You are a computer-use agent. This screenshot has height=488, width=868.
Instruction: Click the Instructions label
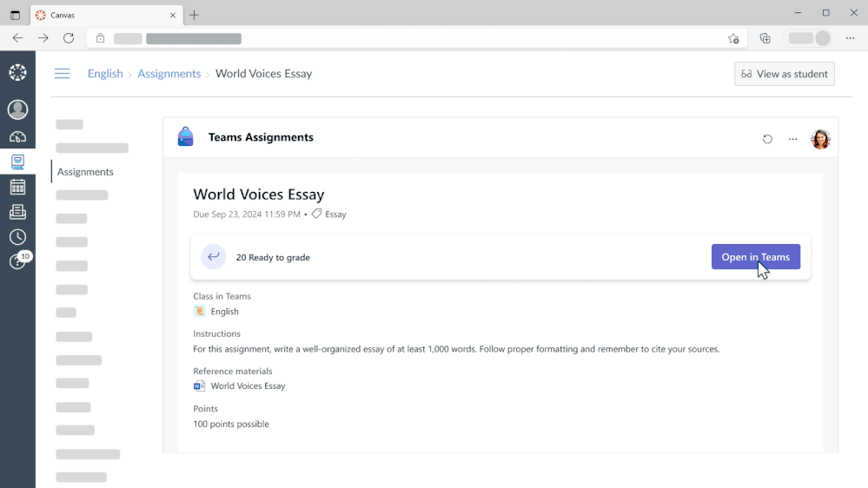[x=217, y=333]
